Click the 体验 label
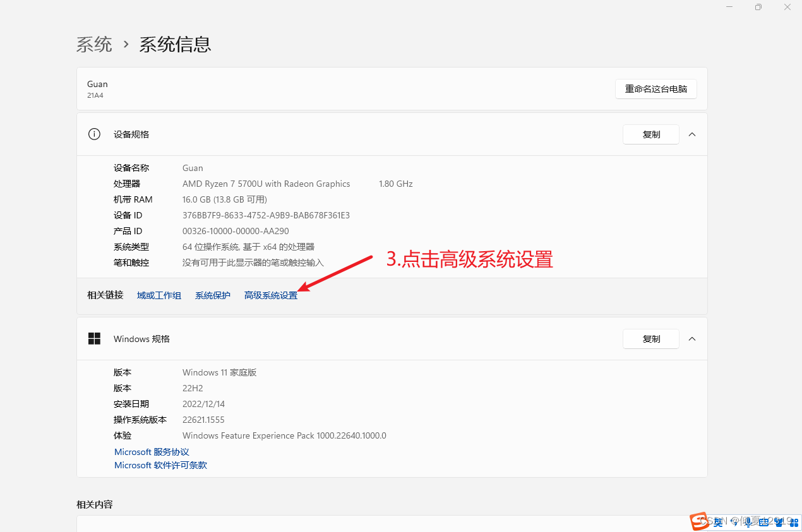Image resolution: width=802 pixels, height=532 pixels. click(123, 435)
